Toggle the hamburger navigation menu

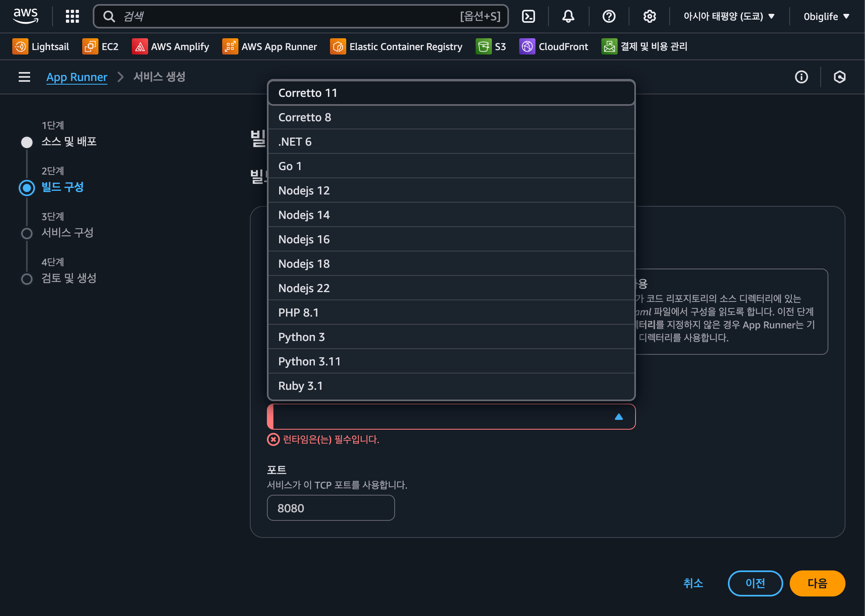point(24,77)
